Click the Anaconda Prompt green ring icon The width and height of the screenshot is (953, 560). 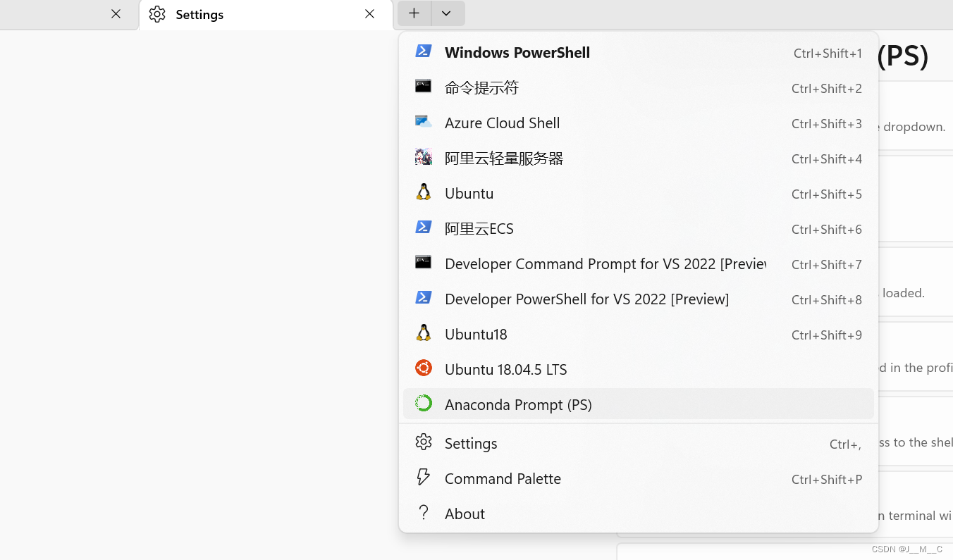[x=423, y=403]
